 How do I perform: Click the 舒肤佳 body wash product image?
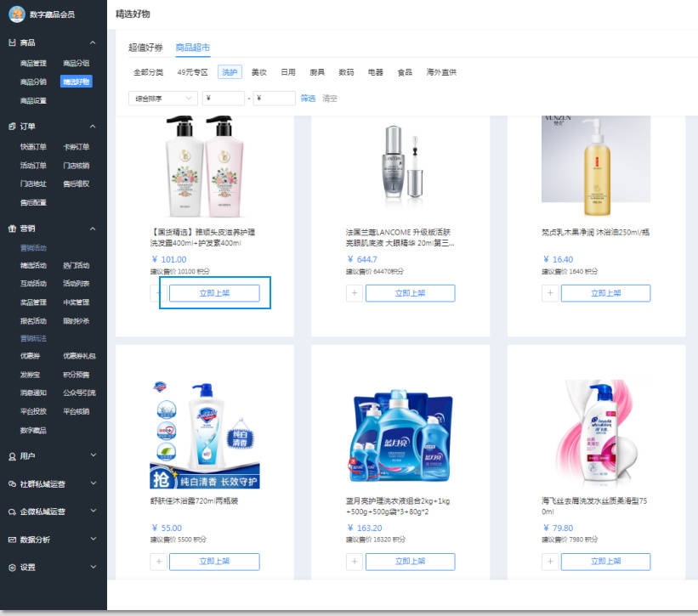tap(205, 435)
